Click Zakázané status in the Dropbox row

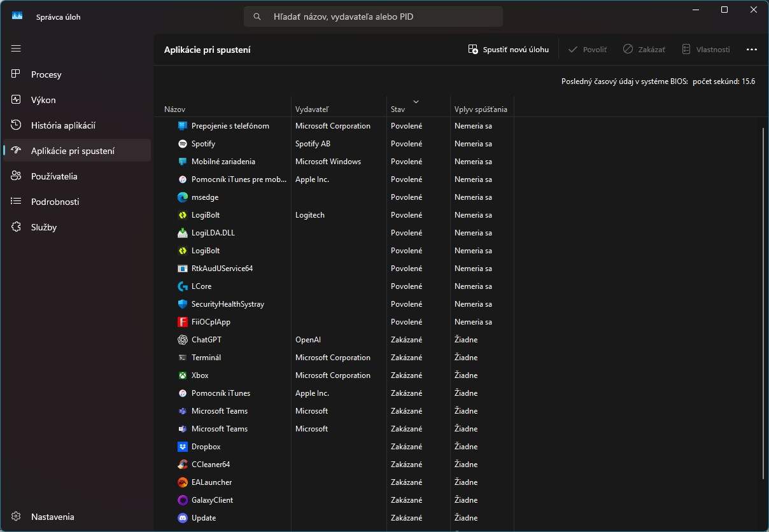406,447
